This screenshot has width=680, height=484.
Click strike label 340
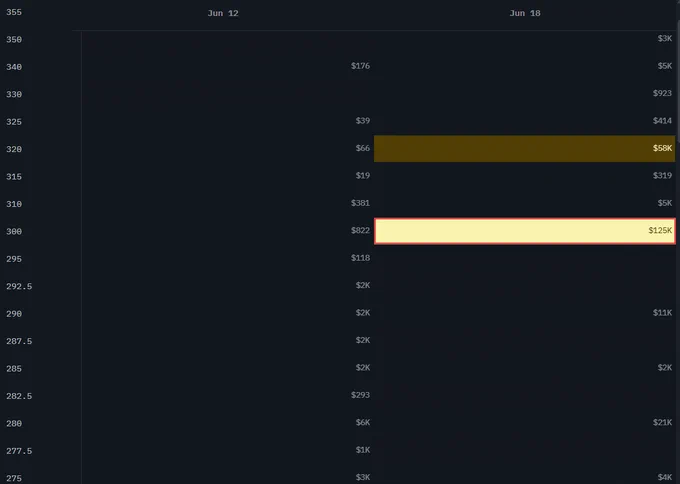coord(14,67)
